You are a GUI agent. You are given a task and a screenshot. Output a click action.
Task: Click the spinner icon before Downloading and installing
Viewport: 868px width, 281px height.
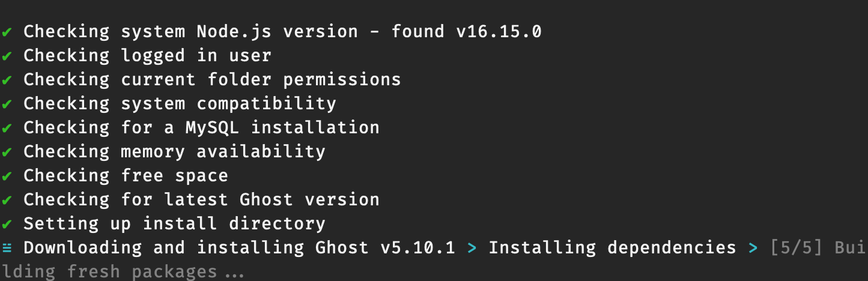tap(7, 247)
